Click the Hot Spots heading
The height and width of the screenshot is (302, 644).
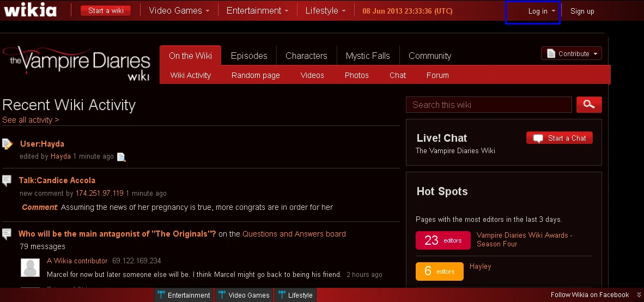pos(442,191)
